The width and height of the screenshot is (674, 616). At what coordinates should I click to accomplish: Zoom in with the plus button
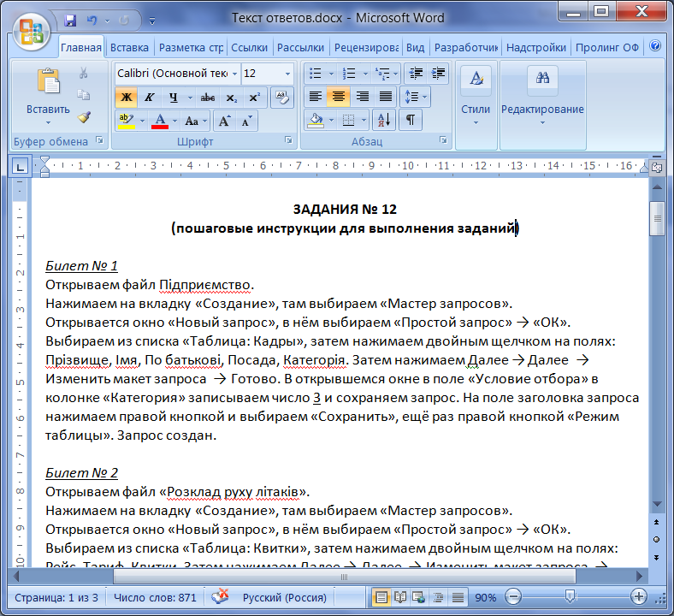(x=639, y=596)
